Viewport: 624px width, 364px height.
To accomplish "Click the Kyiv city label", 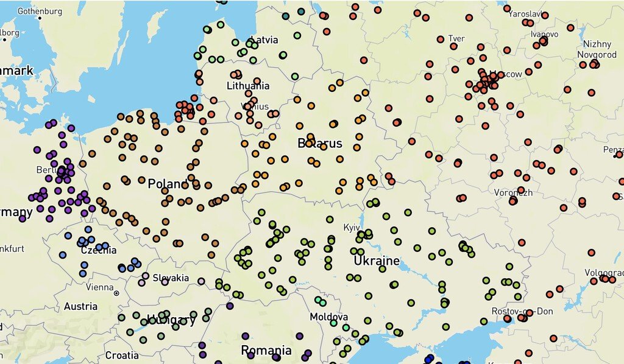I will pyautogui.click(x=352, y=226).
